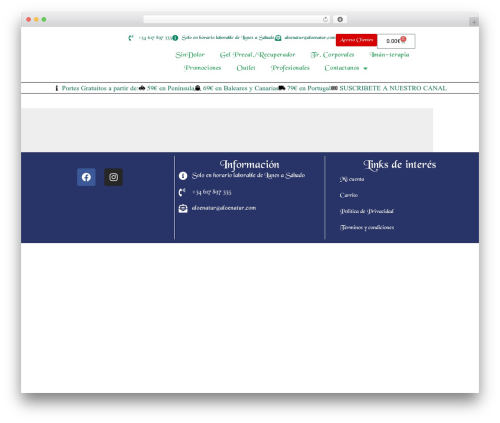Click the icon before 69€ en Baleares

click(198, 88)
